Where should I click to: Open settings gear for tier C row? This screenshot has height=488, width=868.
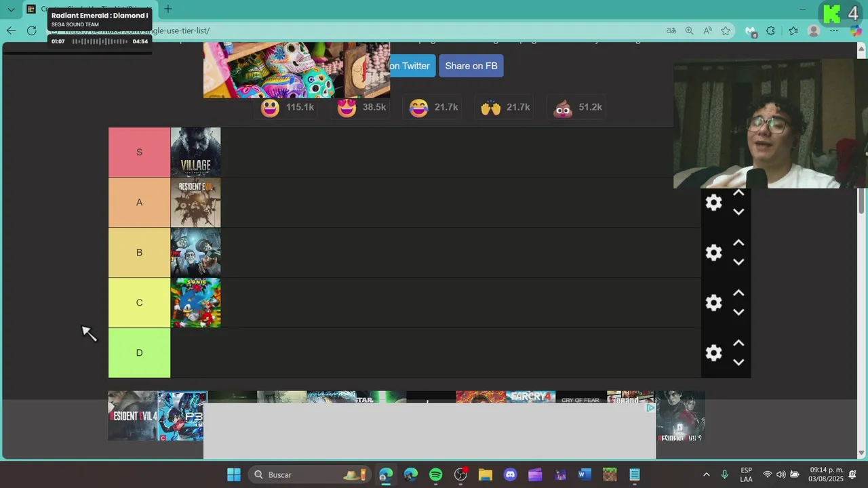[713, 303]
